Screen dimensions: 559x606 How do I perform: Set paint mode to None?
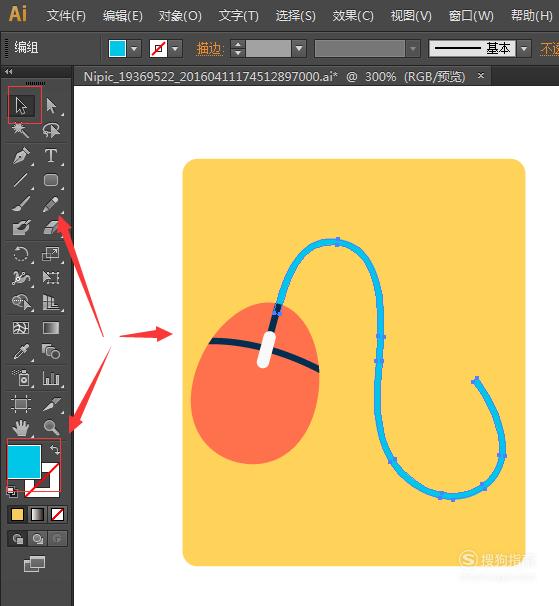[57, 515]
